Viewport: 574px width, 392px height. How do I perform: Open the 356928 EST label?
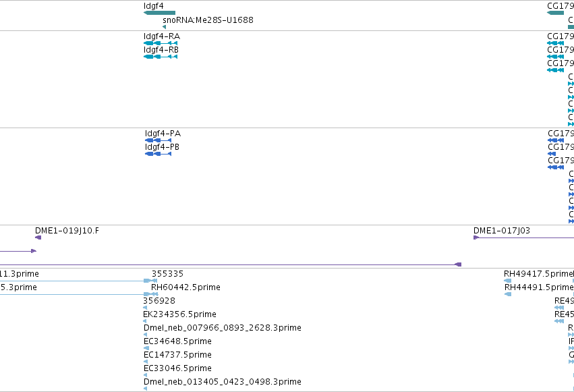click(x=159, y=301)
